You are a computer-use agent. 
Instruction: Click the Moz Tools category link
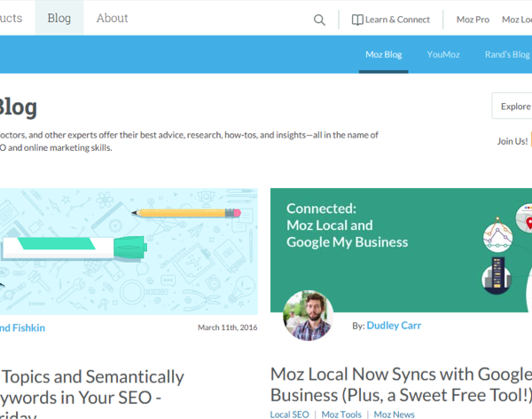(x=341, y=415)
